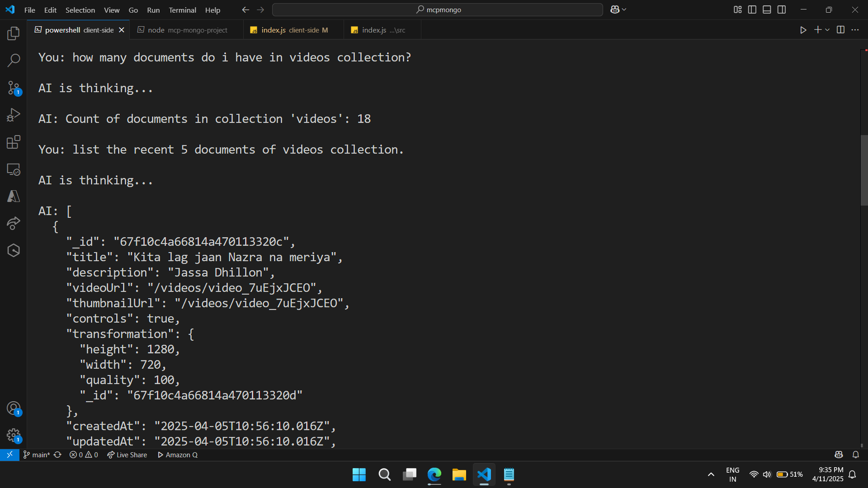The width and height of the screenshot is (868, 488).
Task: Open the Selection menu
Action: (x=80, y=10)
